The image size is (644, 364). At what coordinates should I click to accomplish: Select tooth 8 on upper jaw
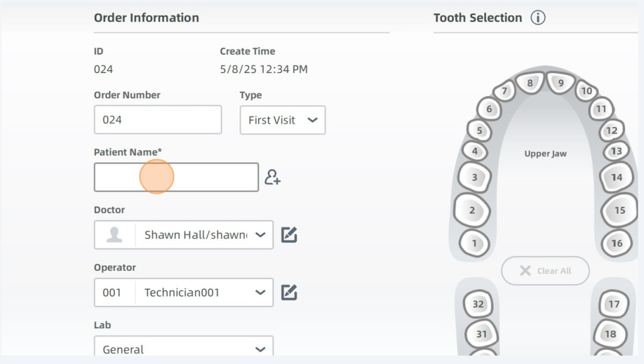coord(530,83)
